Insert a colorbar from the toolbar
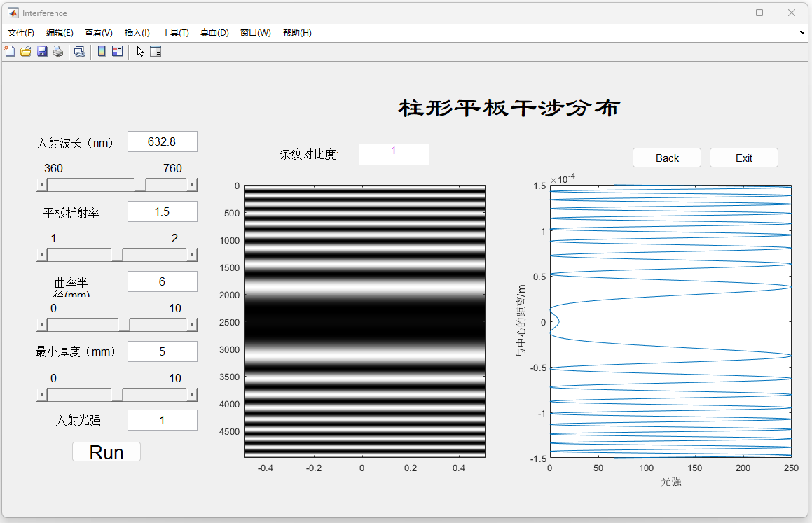 pyautogui.click(x=102, y=51)
